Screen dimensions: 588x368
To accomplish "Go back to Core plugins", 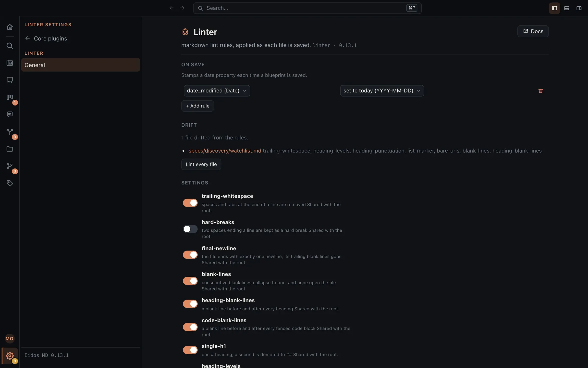I will click(46, 39).
